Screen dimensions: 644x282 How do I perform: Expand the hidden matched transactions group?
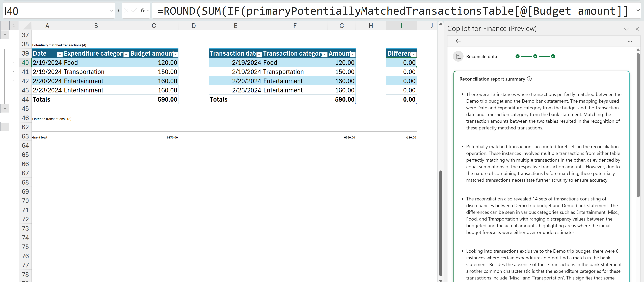tap(5, 127)
